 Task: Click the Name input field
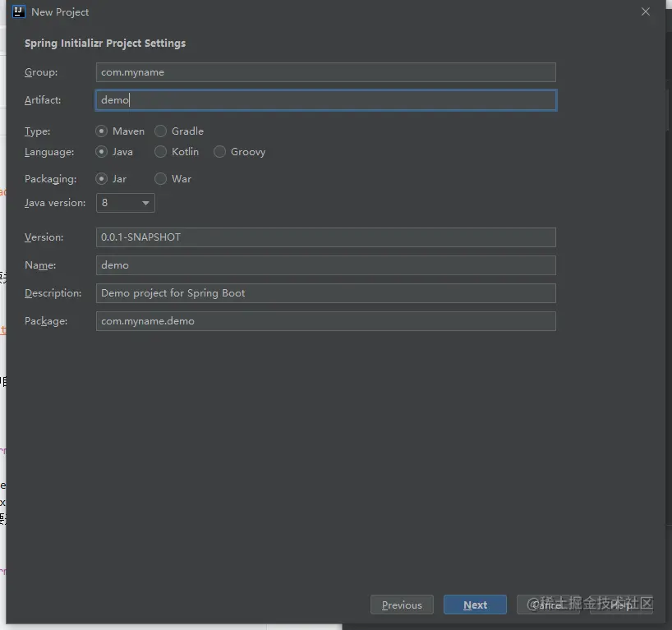pyautogui.click(x=325, y=265)
